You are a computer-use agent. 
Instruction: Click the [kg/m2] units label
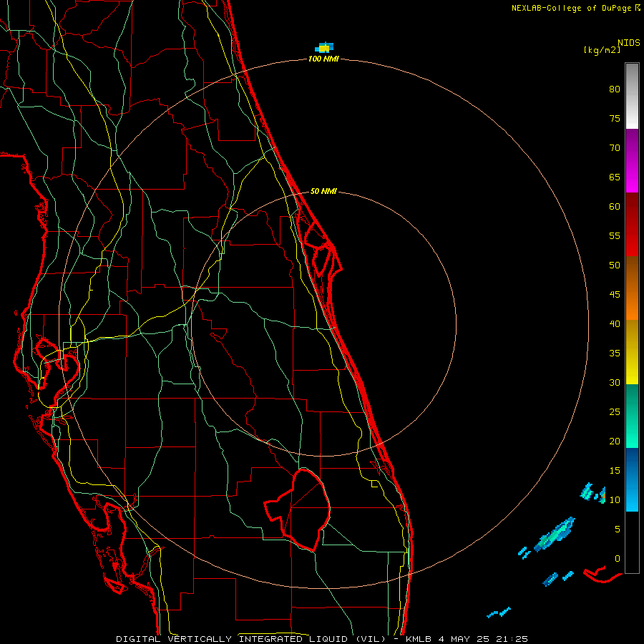(602, 50)
